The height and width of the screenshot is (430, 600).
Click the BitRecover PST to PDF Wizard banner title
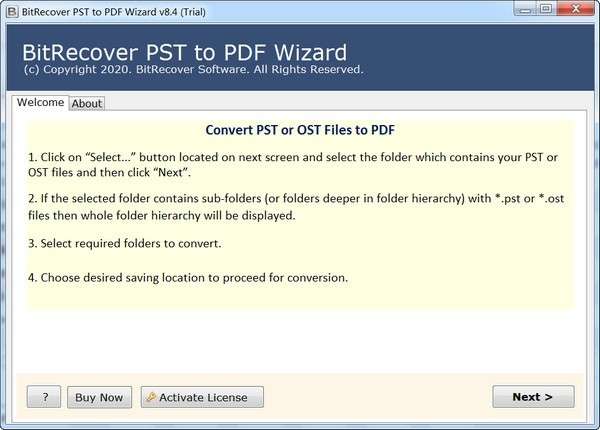(184, 52)
